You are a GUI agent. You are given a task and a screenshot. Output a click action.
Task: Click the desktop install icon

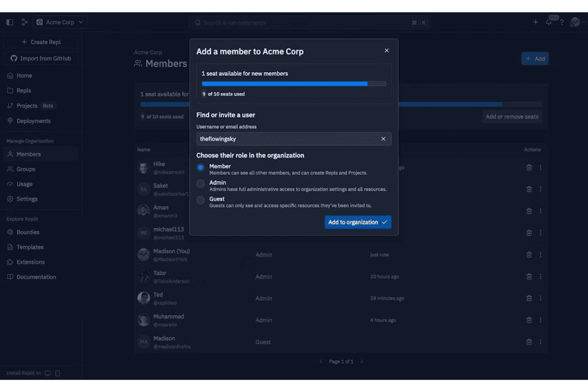pos(48,373)
